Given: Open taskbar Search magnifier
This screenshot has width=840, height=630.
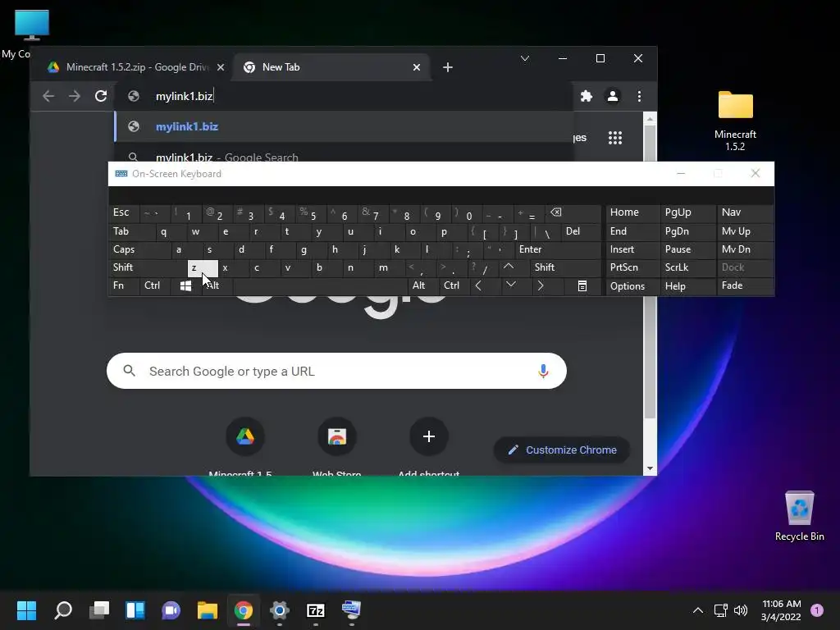Looking at the screenshot, I should pos(63,610).
